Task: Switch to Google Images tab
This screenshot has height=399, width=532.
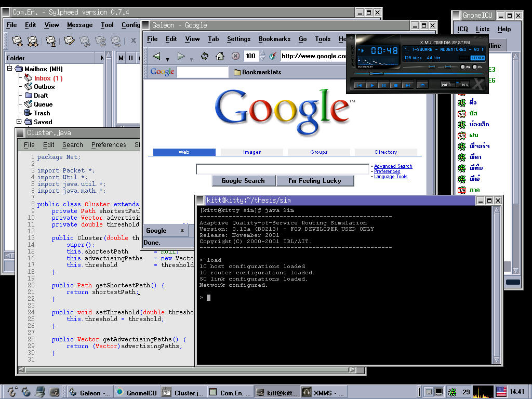Action: click(252, 152)
